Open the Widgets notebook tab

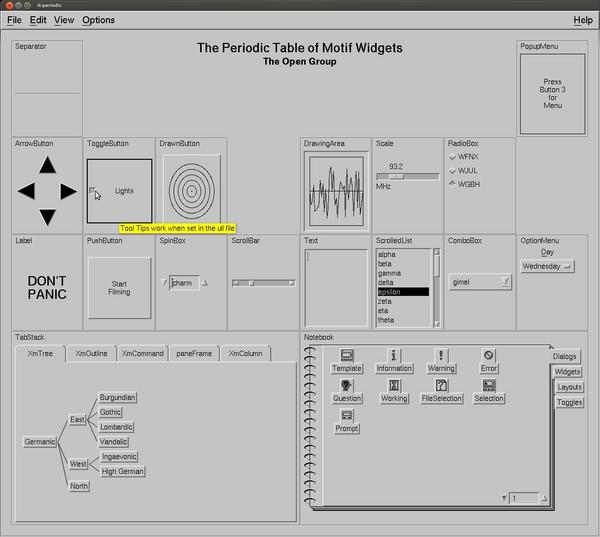point(567,372)
